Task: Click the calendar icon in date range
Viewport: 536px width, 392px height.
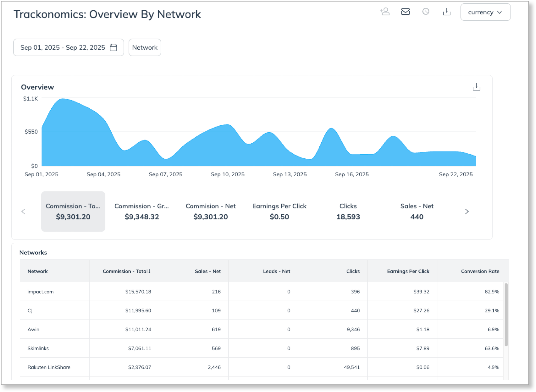Action: coord(113,47)
